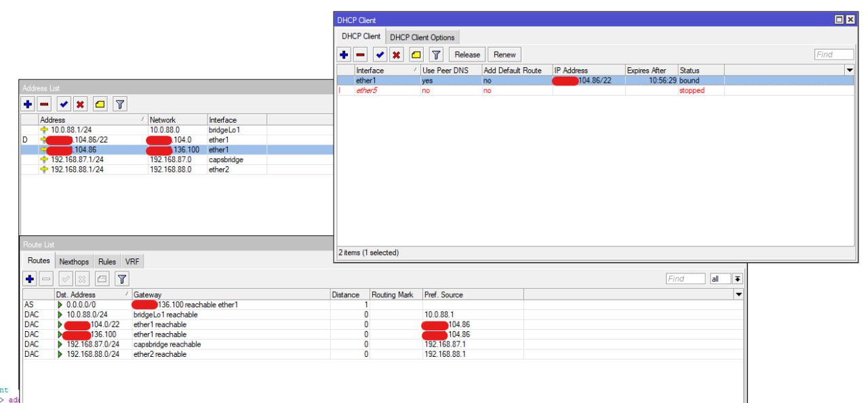
Task: Sort by Use Peer DNS column header
Action: coord(451,71)
